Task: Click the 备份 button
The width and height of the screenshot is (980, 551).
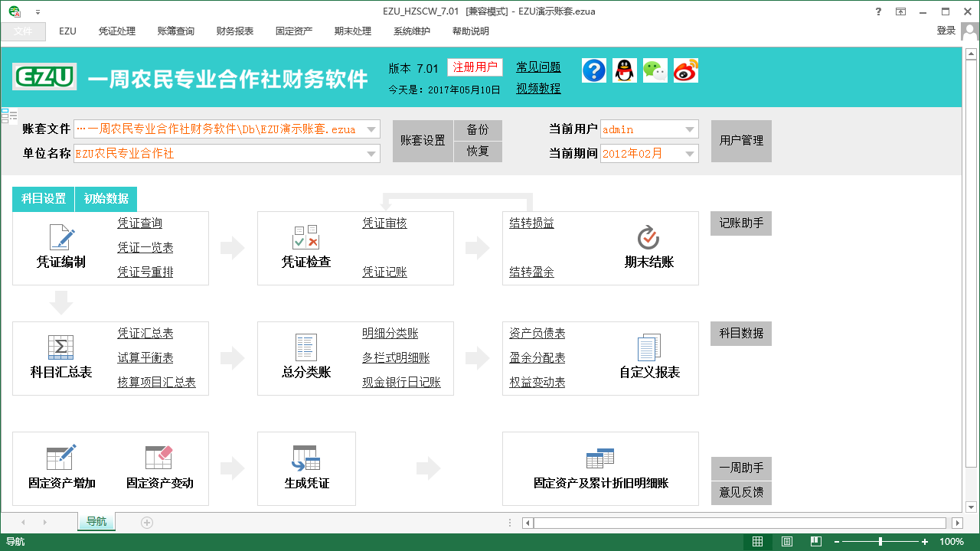Action: click(x=478, y=130)
